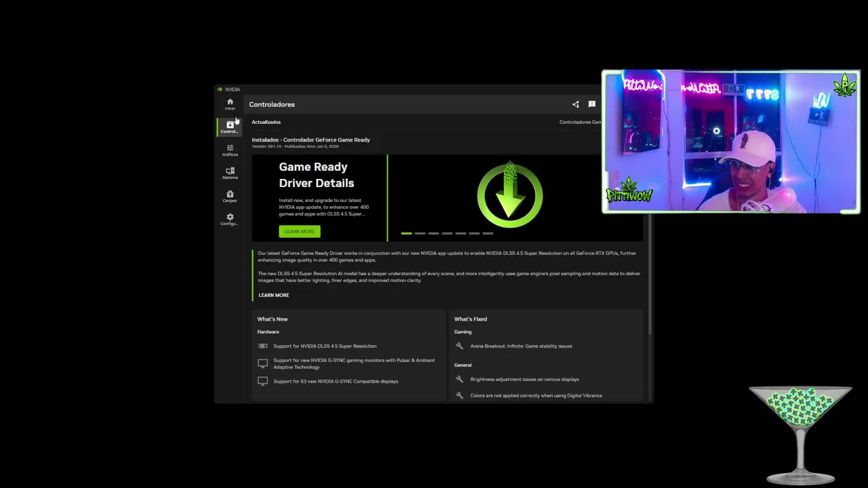Screen dimensions: 868x488
Task: Click the share icon in Controladores header
Action: [576, 104]
